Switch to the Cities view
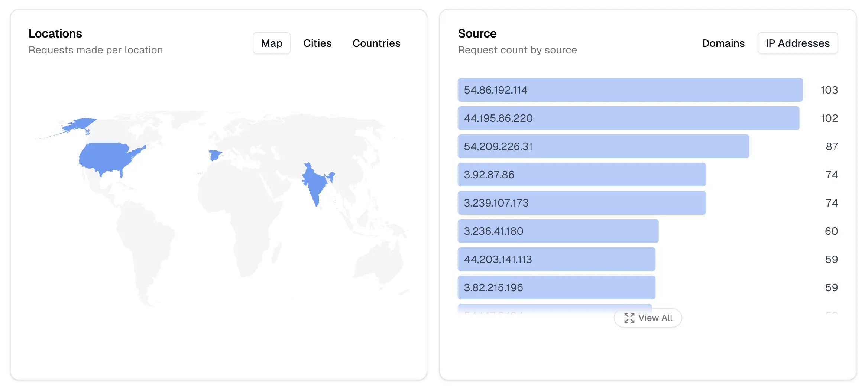 (317, 43)
